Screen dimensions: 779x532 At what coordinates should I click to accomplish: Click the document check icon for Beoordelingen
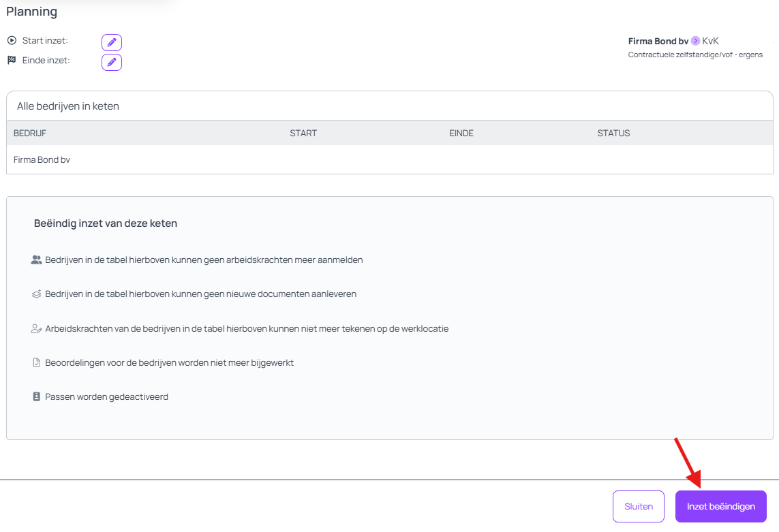click(37, 362)
